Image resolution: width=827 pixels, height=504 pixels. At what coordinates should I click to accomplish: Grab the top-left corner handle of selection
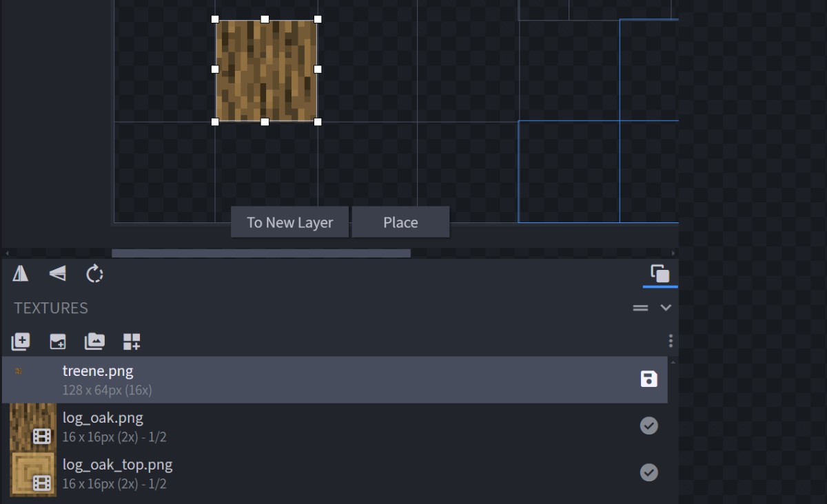pos(215,19)
